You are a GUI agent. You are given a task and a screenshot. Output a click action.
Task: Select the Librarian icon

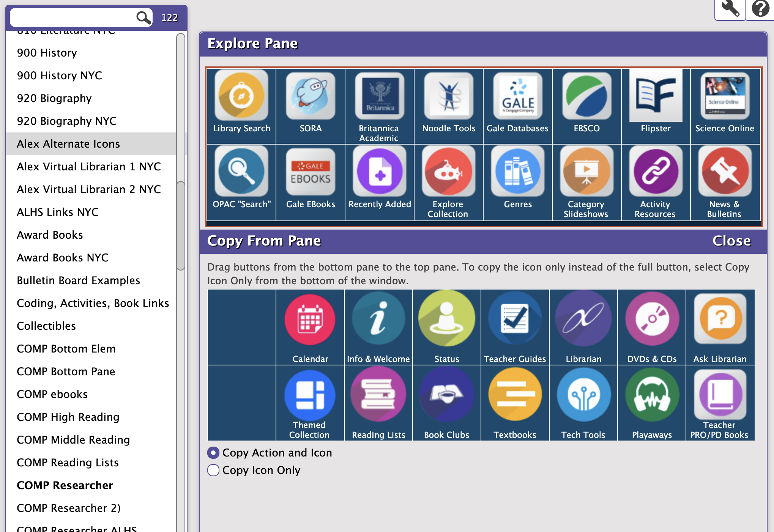click(x=583, y=319)
